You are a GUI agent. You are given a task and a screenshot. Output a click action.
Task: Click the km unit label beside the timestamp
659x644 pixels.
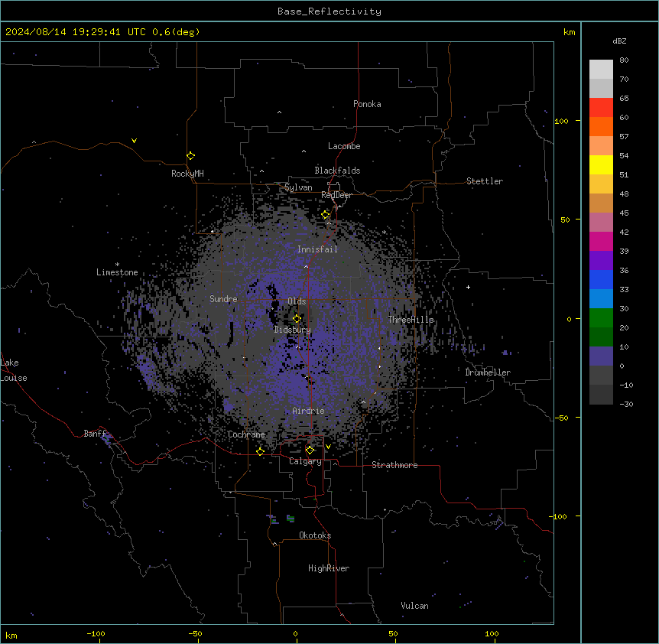(x=569, y=32)
